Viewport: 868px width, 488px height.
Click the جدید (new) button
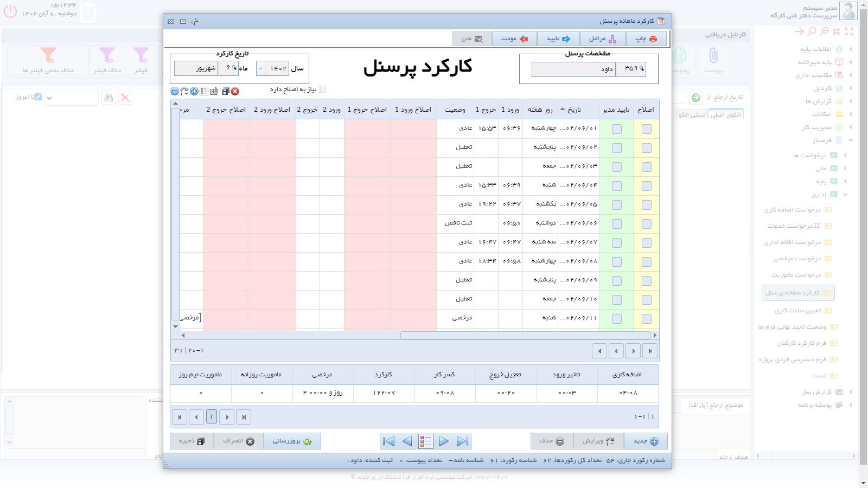(646, 441)
